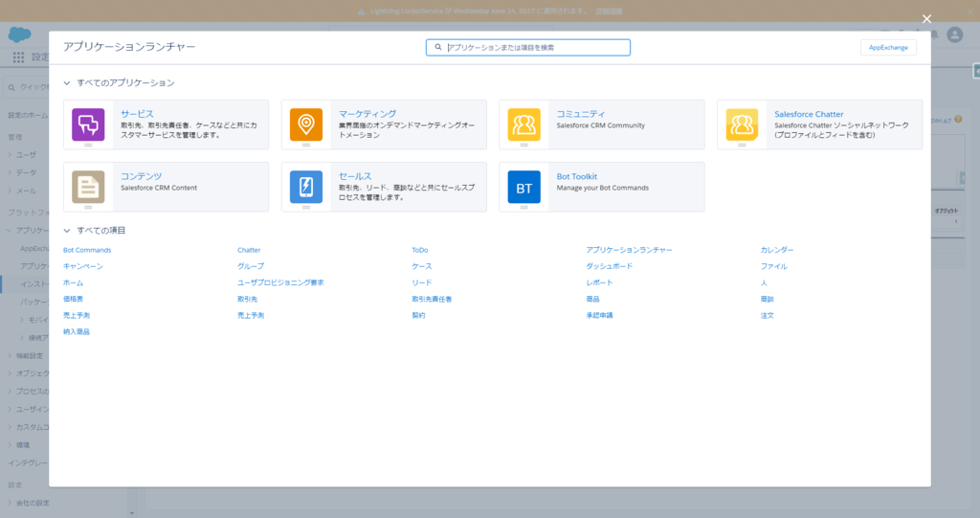This screenshot has width=980, height=518.
Task: Open the キャンペーン item
Action: [83, 266]
